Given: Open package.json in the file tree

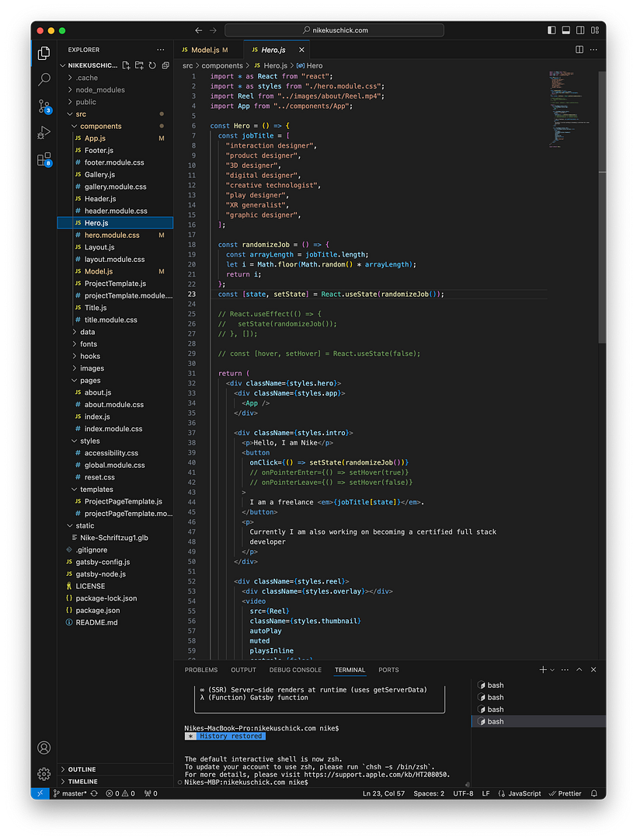Looking at the screenshot, I should (115, 610).
